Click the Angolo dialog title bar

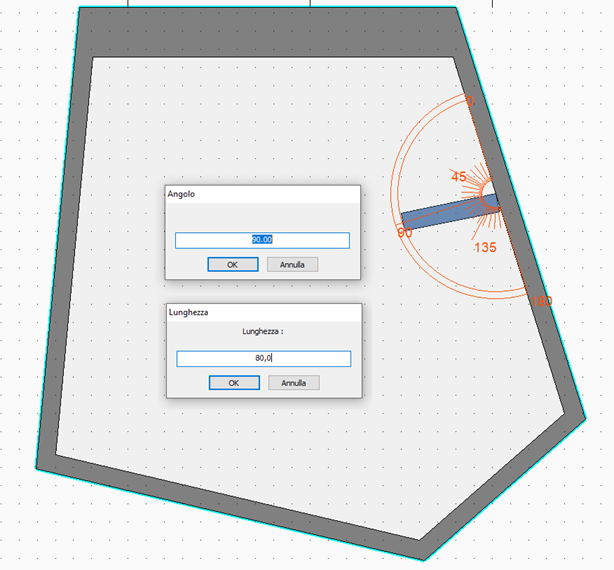pyautogui.click(x=262, y=194)
